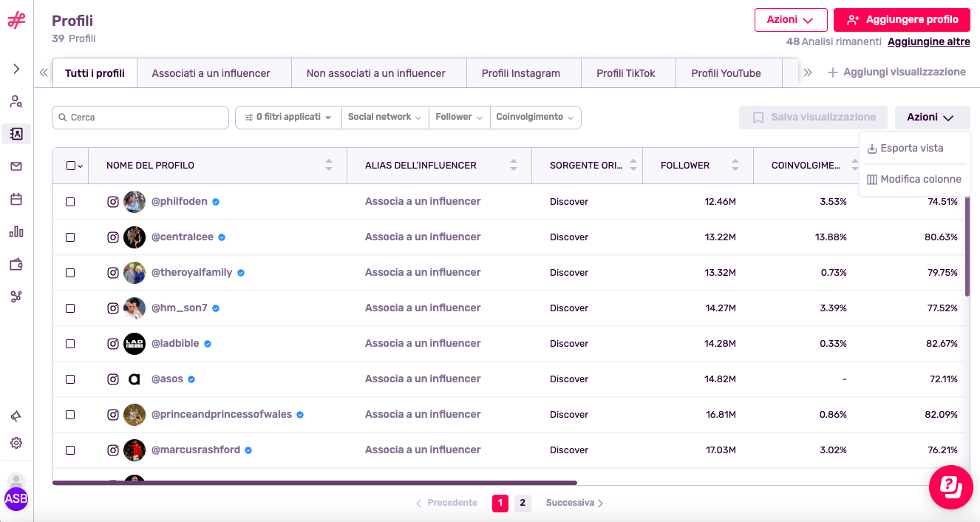Select the @theroyalfamily row checkbox
980x522 pixels.
(70, 273)
